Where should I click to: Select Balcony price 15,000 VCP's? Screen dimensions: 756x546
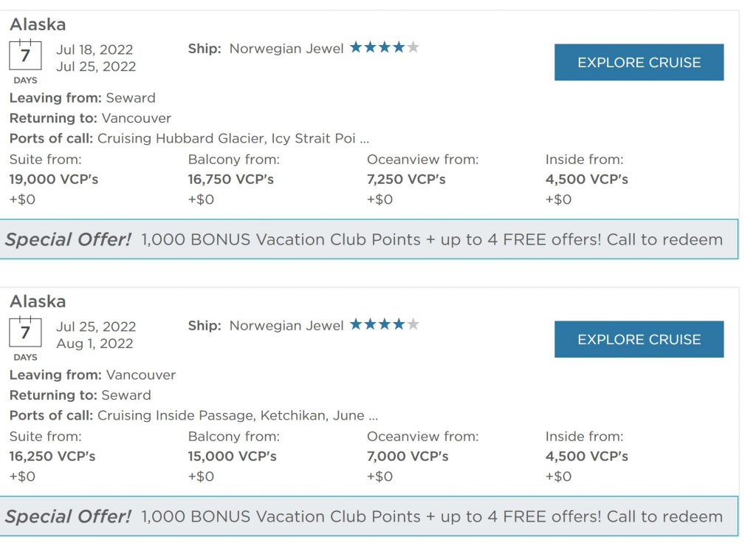pyautogui.click(x=232, y=457)
